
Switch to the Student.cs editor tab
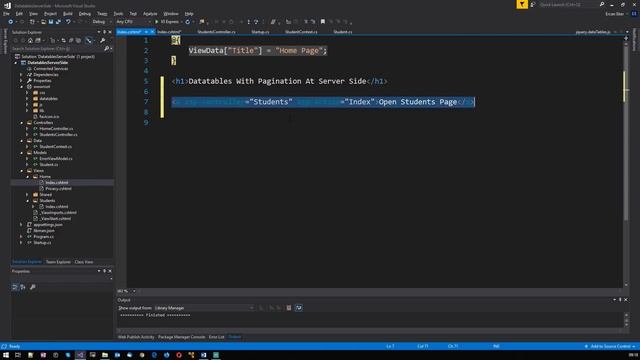point(343,32)
